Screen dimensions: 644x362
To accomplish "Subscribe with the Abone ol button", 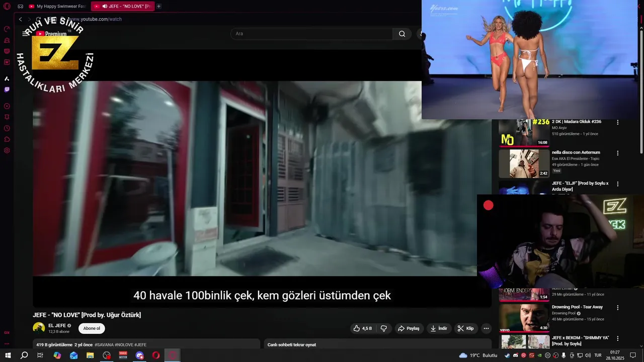I will pyautogui.click(x=92, y=328).
